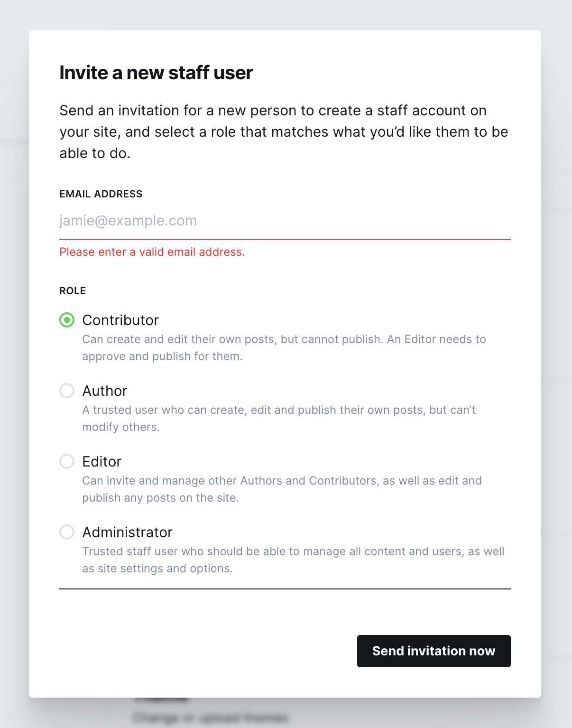
Task: Click the invalid email error message
Action: 152,252
